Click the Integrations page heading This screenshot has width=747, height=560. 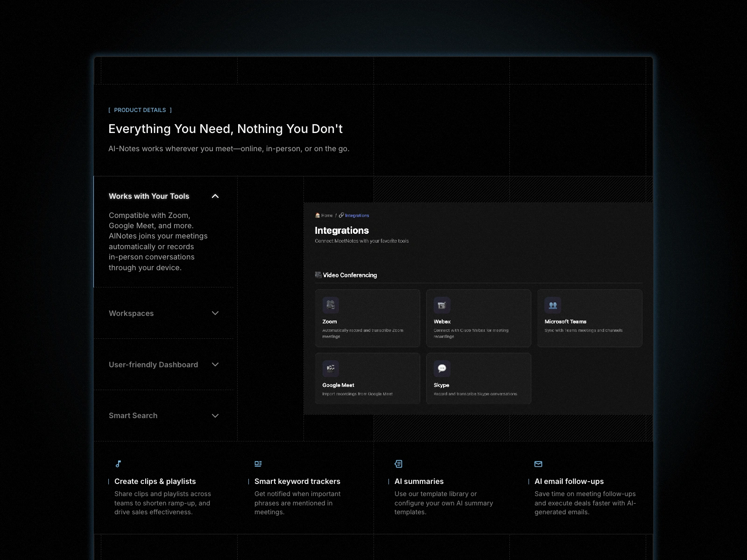pyautogui.click(x=342, y=230)
